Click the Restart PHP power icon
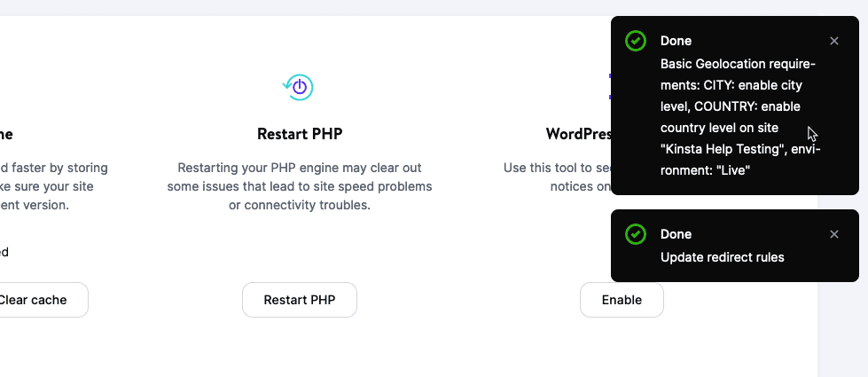Viewport: 868px width, 377px height. pyautogui.click(x=299, y=87)
